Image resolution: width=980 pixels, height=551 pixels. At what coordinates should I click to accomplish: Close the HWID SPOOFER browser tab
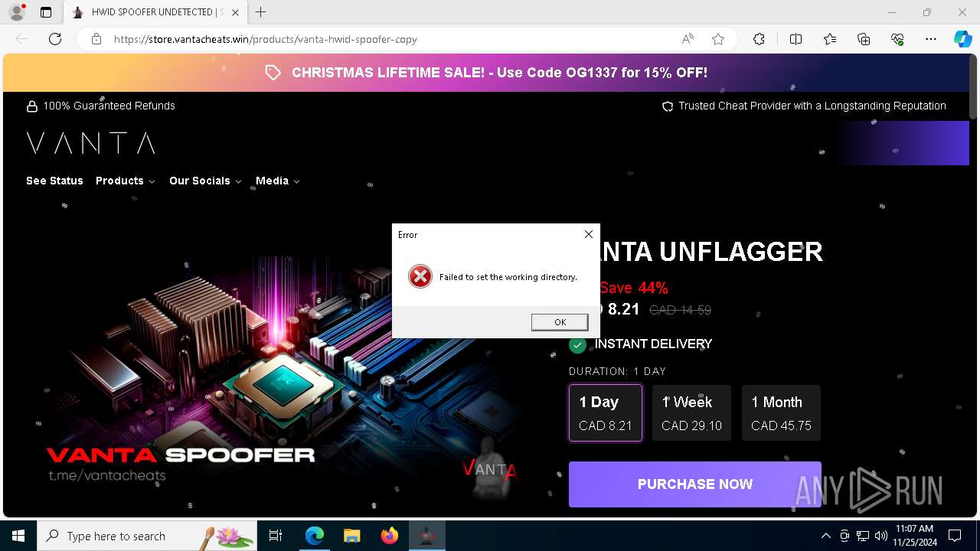235,12
